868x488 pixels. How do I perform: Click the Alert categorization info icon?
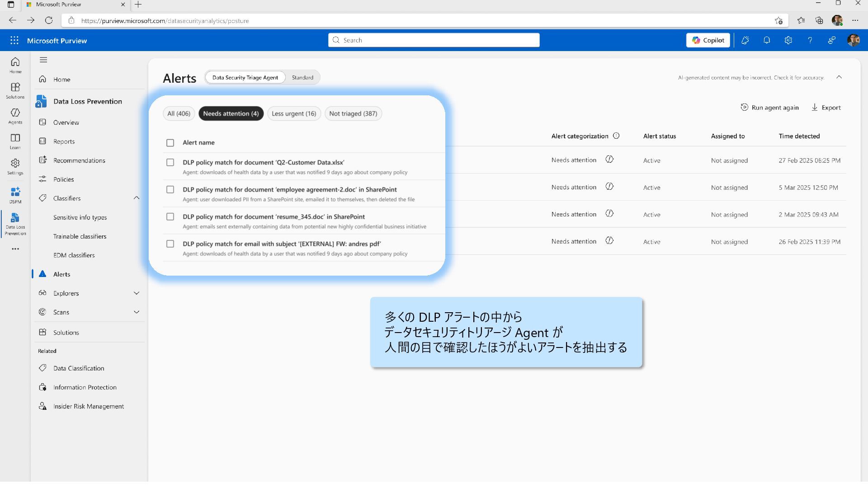pyautogui.click(x=616, y=136)
